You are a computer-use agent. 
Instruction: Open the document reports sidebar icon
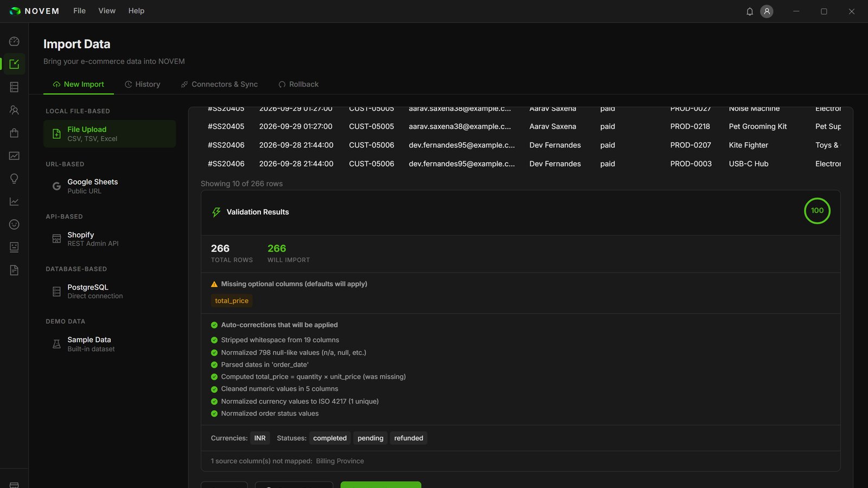14,270
